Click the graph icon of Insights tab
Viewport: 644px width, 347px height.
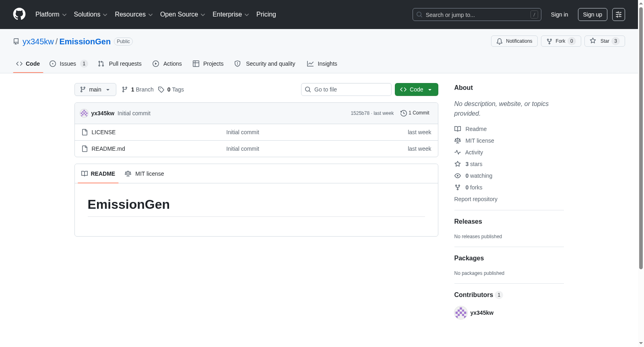pyautogui.click(x=310, y=64)
